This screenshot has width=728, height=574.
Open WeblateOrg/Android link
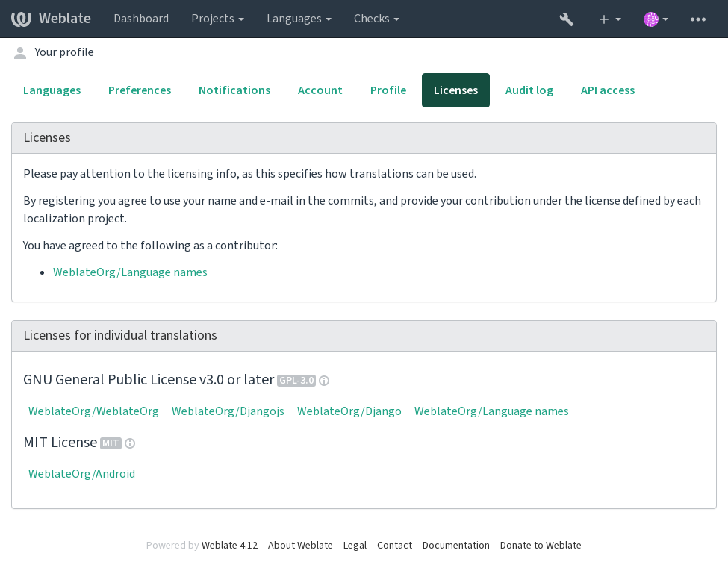click(x=81, y=474)
